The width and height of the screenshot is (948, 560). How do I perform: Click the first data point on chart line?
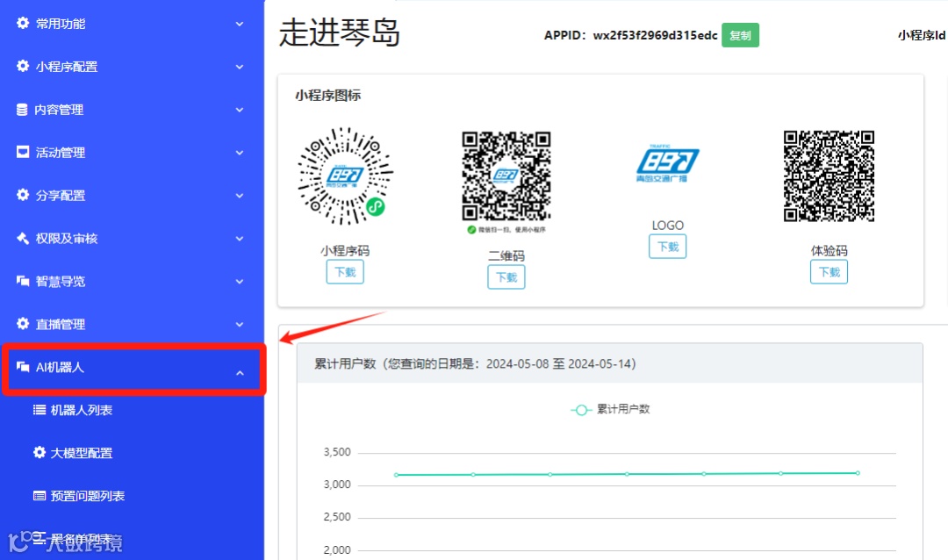click(x=396, y=475)
